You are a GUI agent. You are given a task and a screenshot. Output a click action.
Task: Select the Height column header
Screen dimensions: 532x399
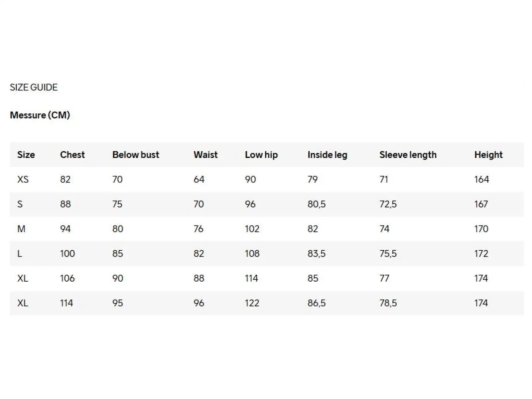(x=488, y=155)
